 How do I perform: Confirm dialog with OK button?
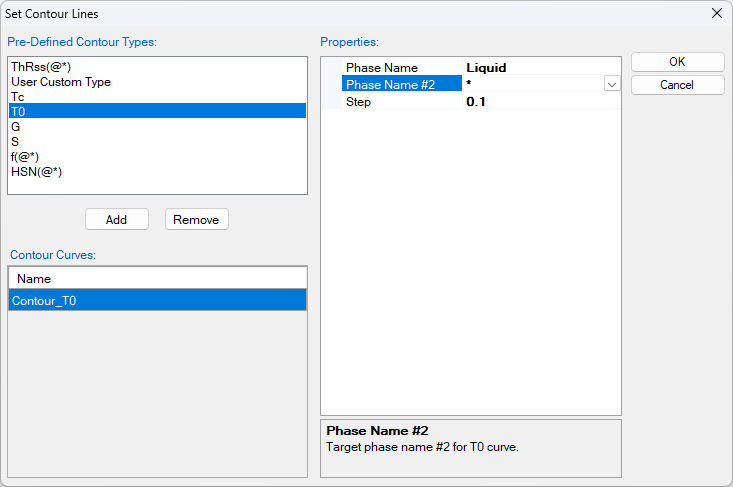click(x=677, y=62)
